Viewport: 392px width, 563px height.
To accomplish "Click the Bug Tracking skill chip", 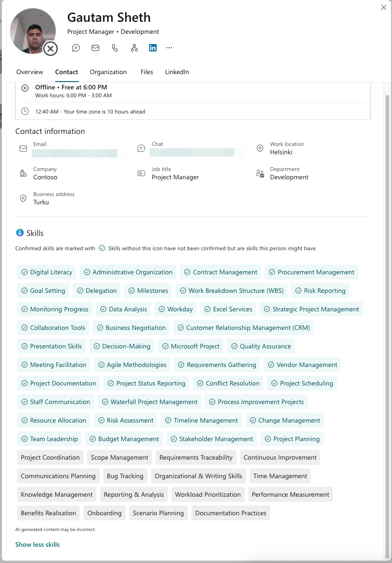I will [125, 476].
